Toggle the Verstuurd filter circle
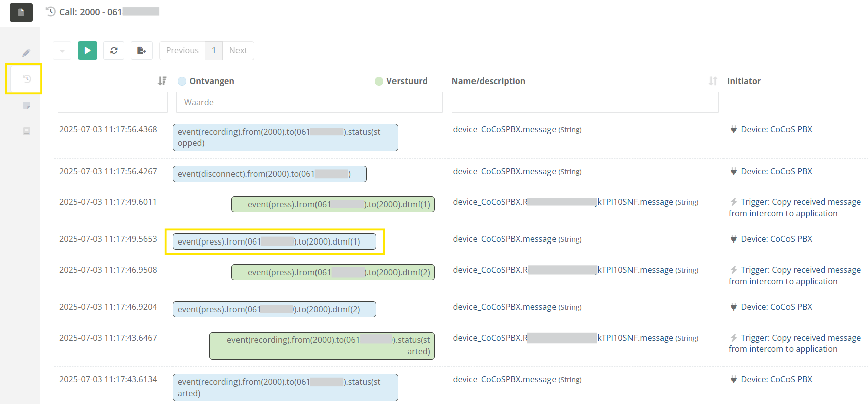This screenshot has width=868, height=404. click(x=379, y=81)
